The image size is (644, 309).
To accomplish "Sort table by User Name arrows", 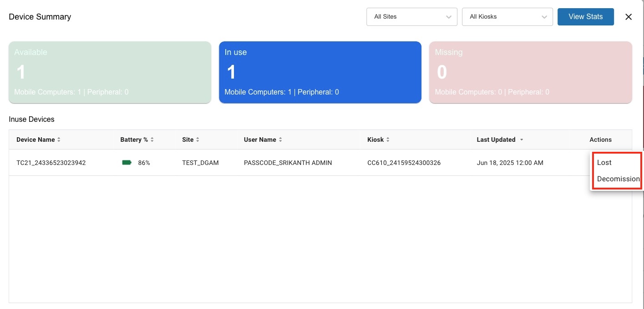I will tap(280, 140).
